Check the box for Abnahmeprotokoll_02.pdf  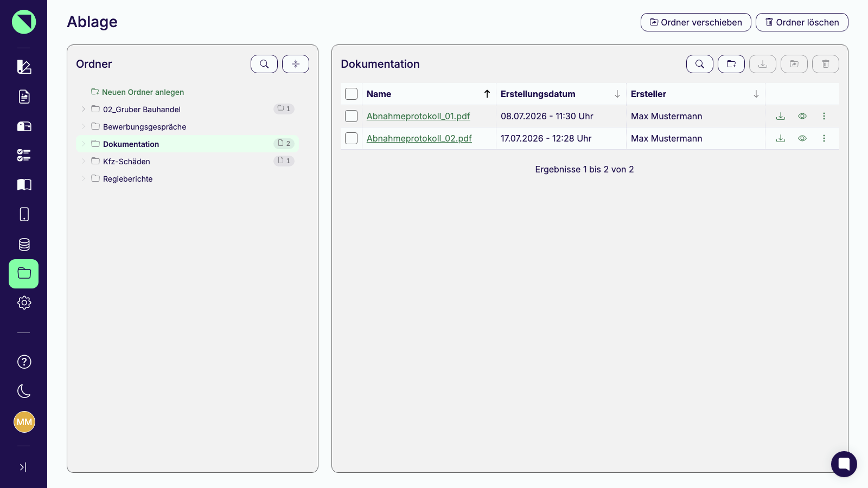(x=352, y=138)
